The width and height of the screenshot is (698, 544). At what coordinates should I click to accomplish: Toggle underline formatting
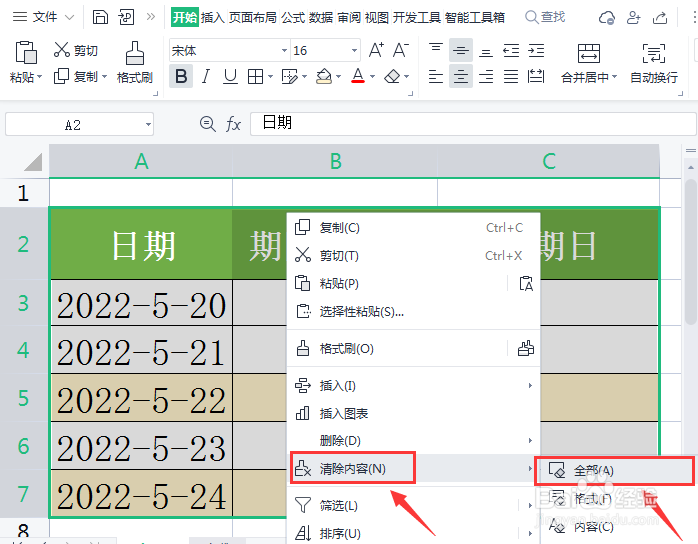click(230, 77)
